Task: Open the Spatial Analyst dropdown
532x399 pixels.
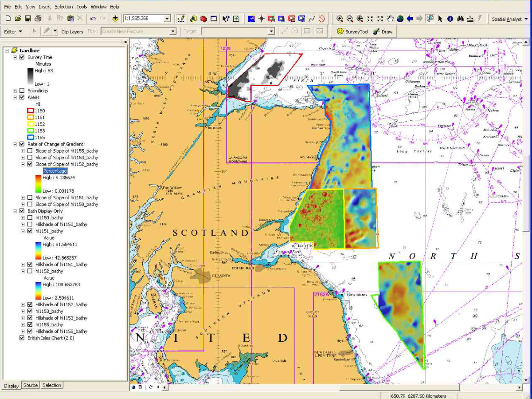Action: (509, 19)
